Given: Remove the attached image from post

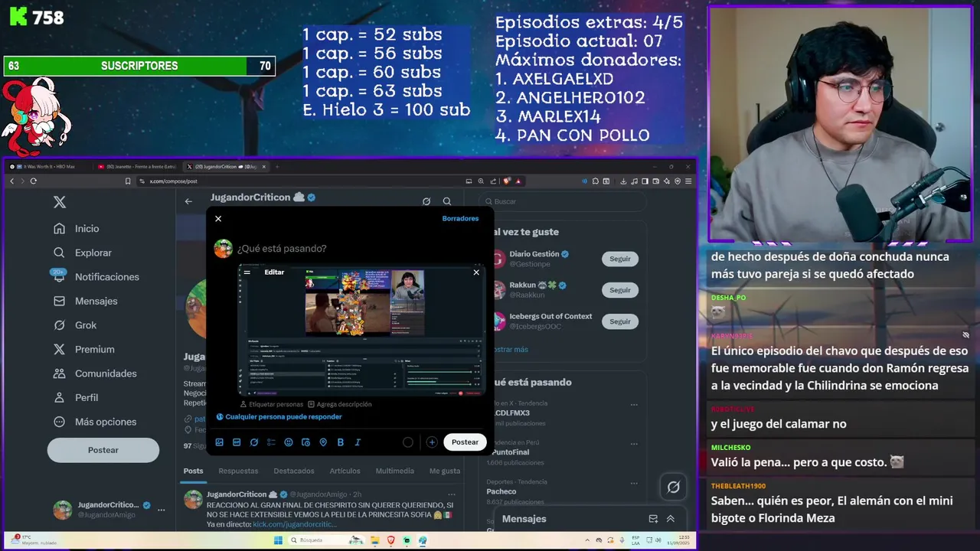Looking at the screenshot, I should point(476,272).
